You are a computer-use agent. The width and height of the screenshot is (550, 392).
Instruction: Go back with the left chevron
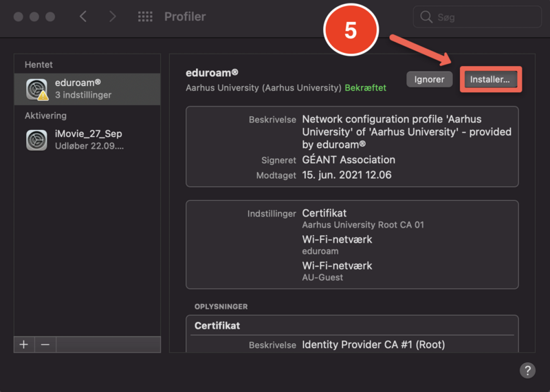[x=83, y=17]
